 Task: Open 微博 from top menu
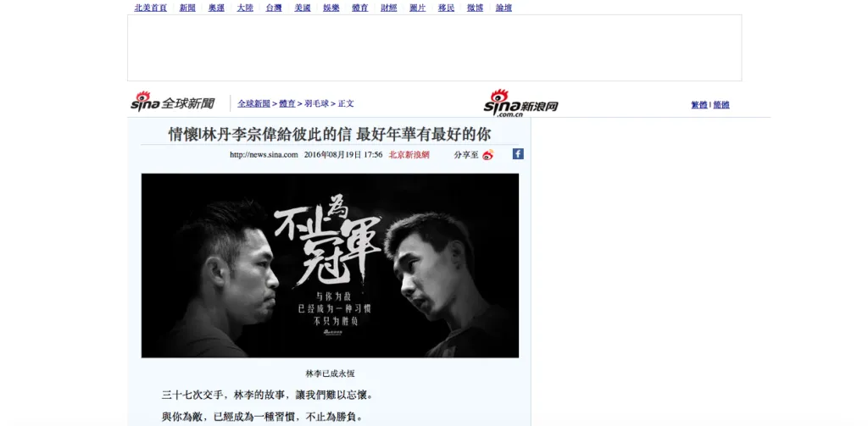[475, 8]
